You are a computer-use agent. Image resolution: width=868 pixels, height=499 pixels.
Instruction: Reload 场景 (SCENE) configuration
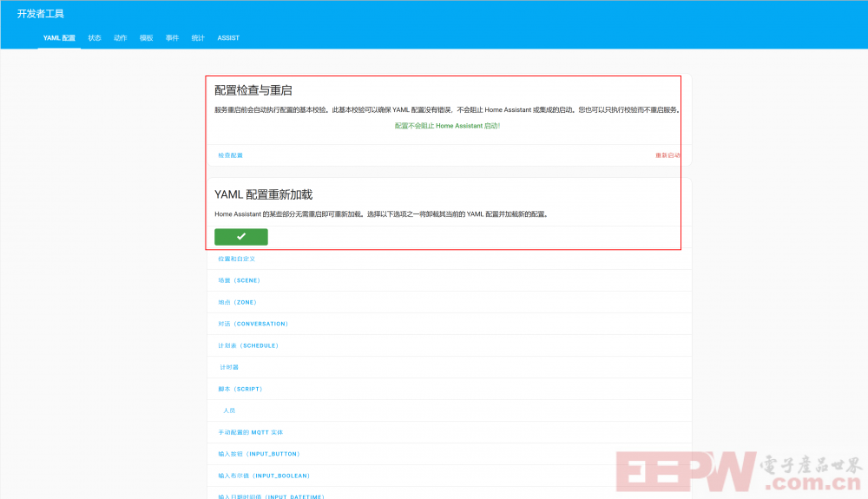coord(239,280)
